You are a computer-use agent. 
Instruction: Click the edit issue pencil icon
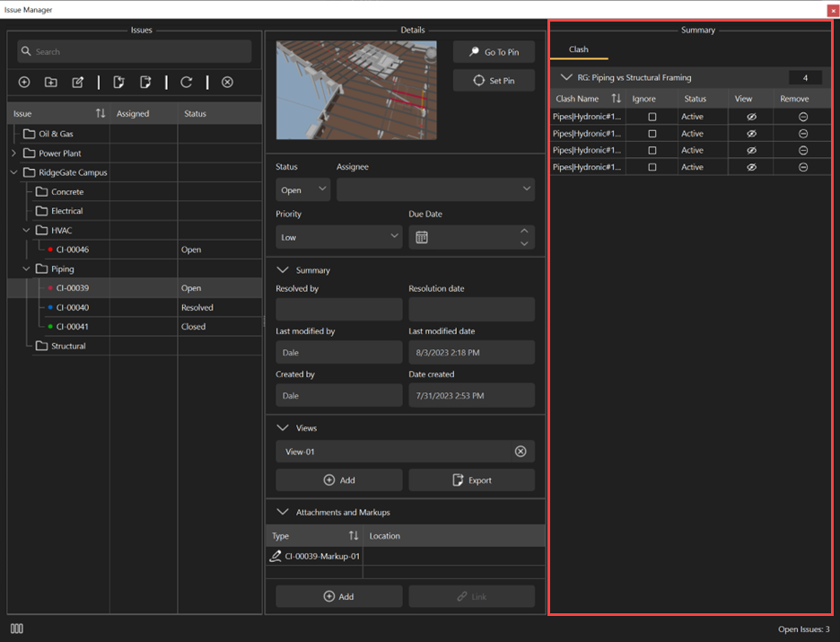coord(78,83)
